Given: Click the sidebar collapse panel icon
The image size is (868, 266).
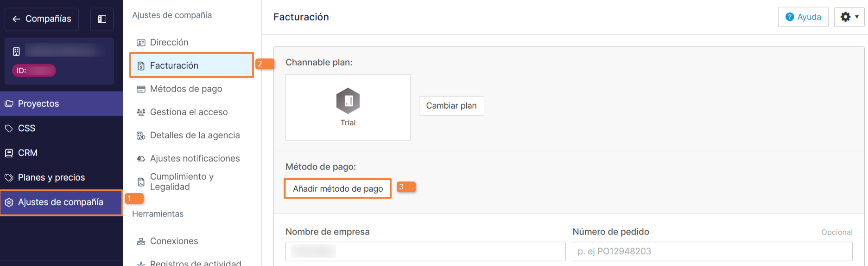Looking at the screenshot, I should click(x=102, y=19).
